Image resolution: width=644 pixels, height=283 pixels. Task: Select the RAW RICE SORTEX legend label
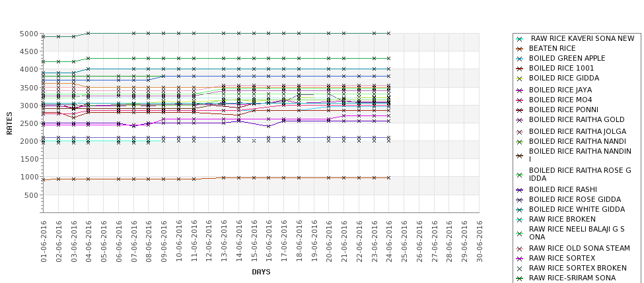click(562, 258)
